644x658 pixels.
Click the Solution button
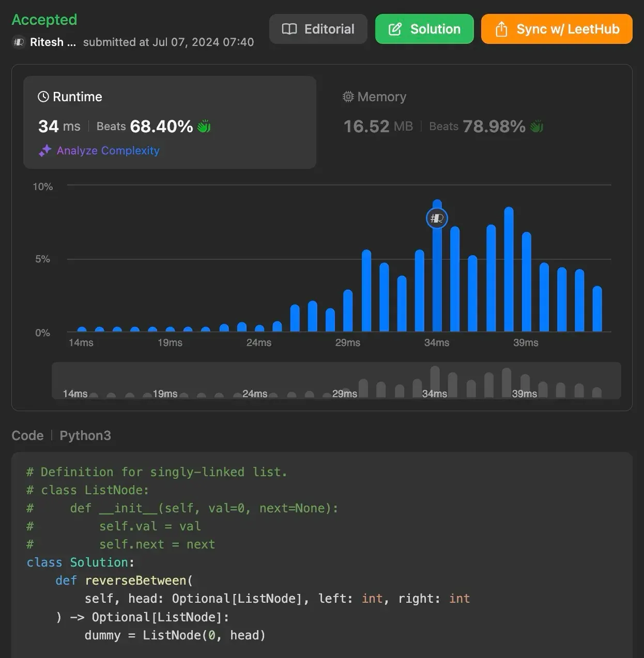pyautogui.click(x=424, y=29)
